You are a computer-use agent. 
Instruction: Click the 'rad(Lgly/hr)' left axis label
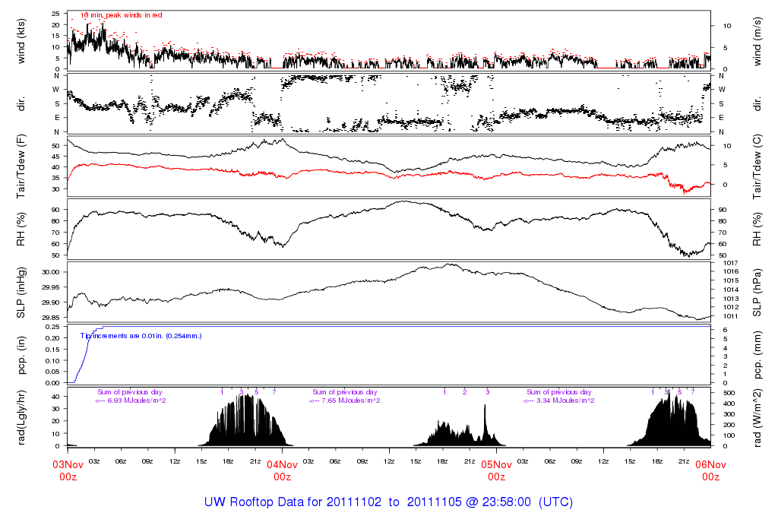21,417
